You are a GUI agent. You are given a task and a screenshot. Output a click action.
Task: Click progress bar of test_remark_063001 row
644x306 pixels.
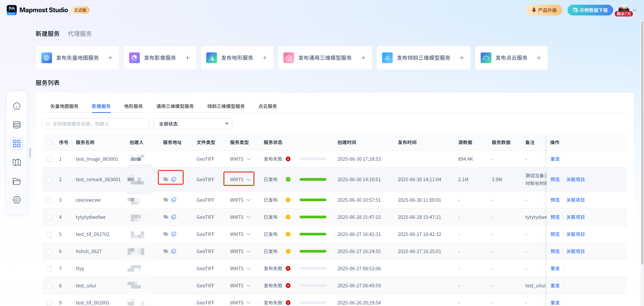[x=313, y=179]
